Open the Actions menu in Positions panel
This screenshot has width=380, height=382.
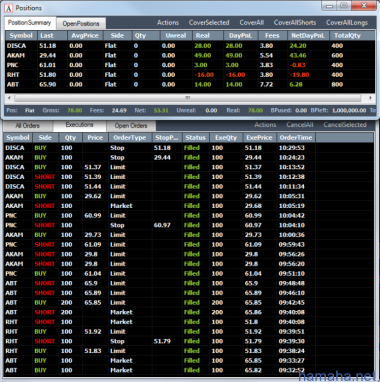tap(168, 23)
